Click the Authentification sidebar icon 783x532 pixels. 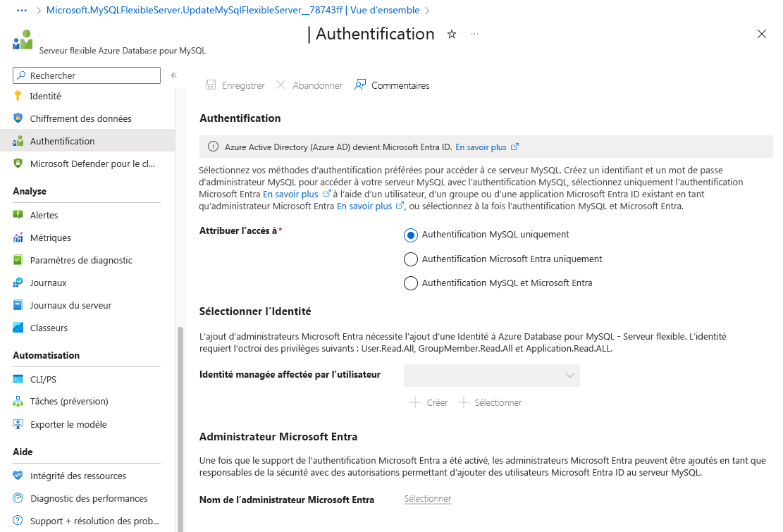pyautogui.click(x=18, y=141)
